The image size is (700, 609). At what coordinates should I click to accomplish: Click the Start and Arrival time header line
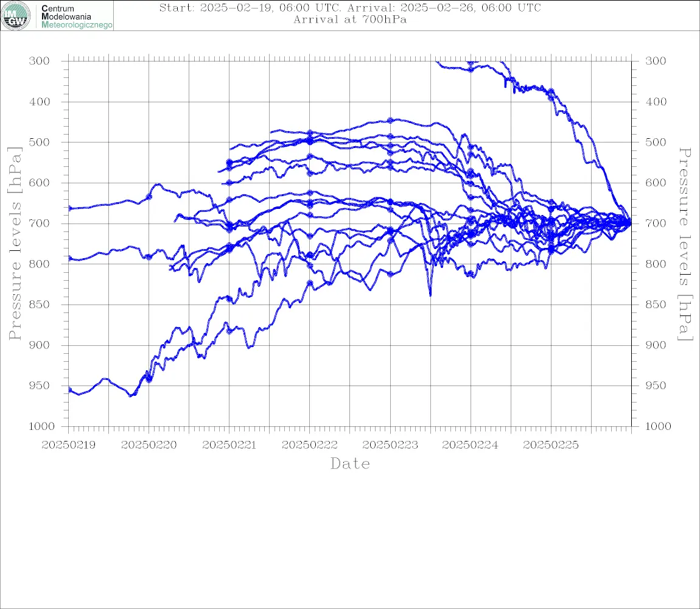(x=350, y=7)
